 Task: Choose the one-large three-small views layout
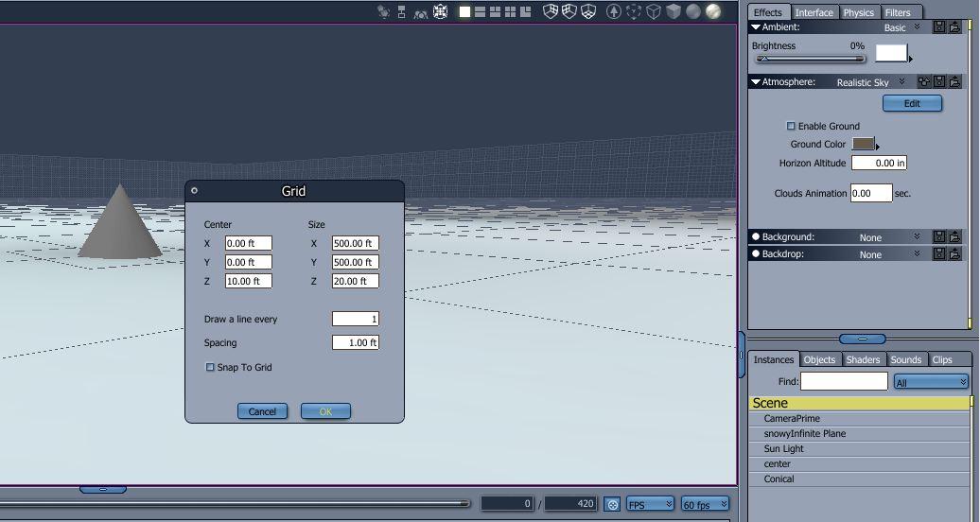click(x=526, y=11)
